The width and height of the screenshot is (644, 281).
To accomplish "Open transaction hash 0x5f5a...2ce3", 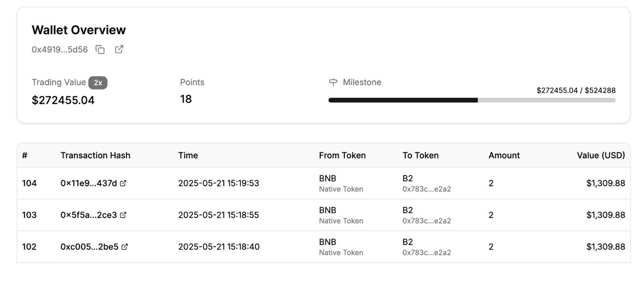I will [89, 215].
